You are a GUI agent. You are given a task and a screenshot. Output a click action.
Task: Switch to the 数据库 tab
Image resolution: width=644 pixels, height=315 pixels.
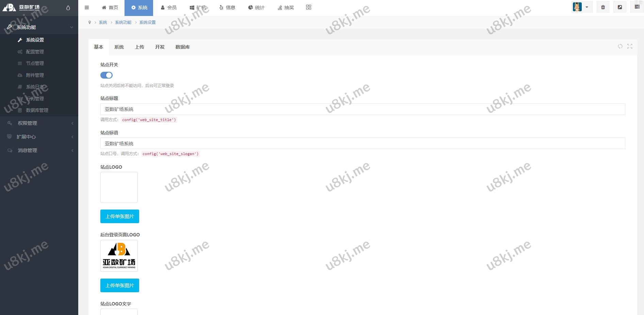[x=182, y=47]
